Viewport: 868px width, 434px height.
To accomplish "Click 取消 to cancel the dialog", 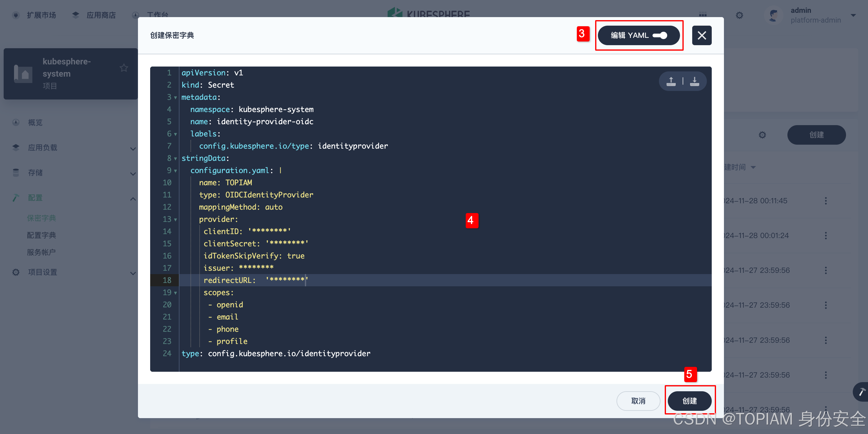I will tap(638, 401).
